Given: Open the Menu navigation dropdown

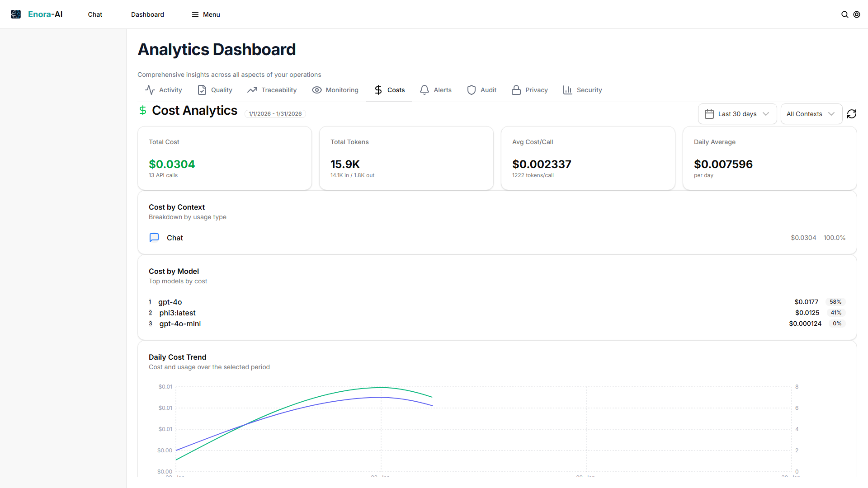Looking at the screenshot, I should pos(206,14).
